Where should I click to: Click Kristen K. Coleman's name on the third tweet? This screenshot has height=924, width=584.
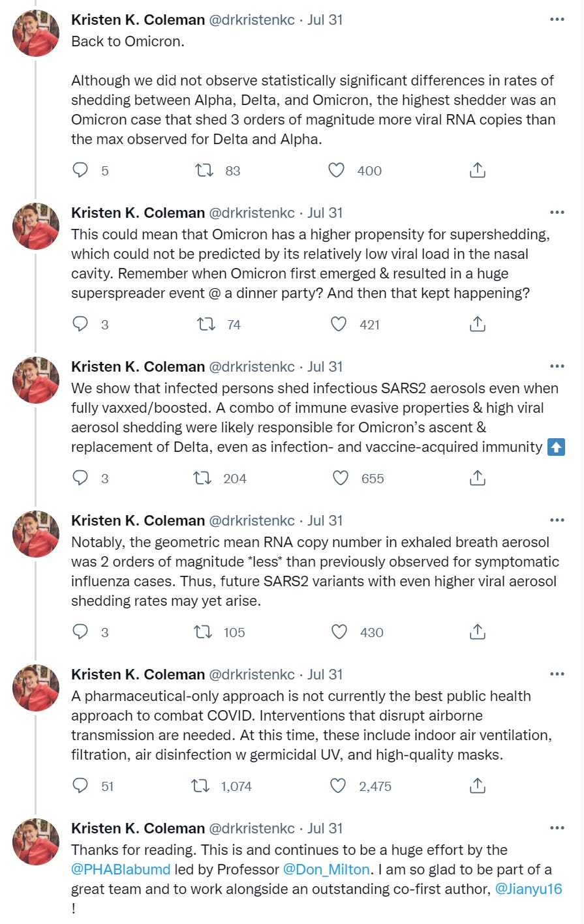138,367
